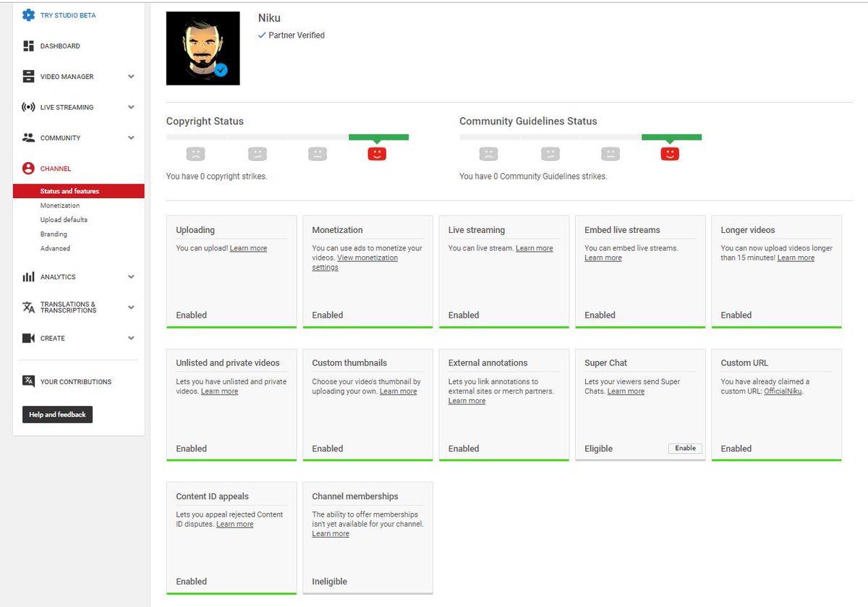Viewport: 868px width, 607px height.
Task: Click the Live Streaming broadcast icon
Action: 28,107
